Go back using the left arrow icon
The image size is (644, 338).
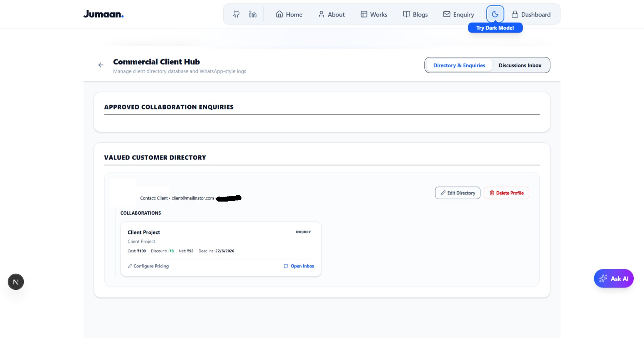pyautogui.click(x=101, y=65)
